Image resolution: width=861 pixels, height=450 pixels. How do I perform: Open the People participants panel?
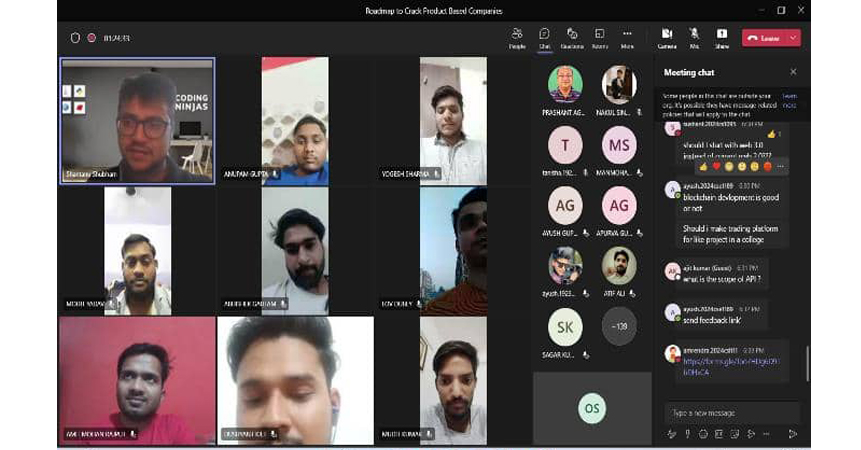click(517, 37)
